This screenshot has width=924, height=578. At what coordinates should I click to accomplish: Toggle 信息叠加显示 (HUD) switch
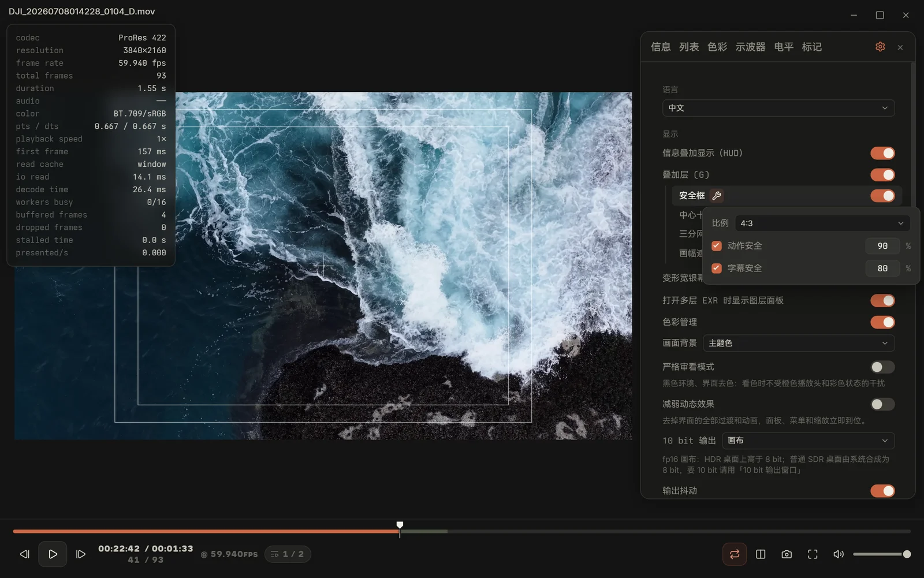tap(882, 153)
